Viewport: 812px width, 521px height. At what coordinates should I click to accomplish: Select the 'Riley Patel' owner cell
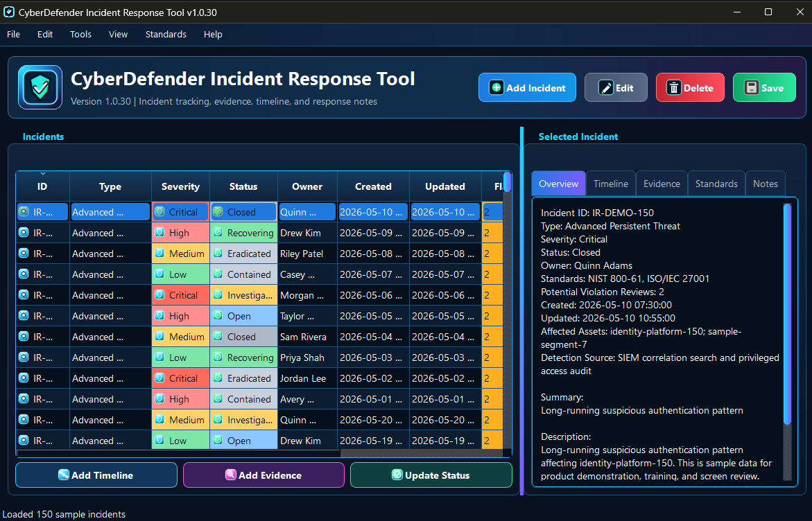(x=308, y=254)
